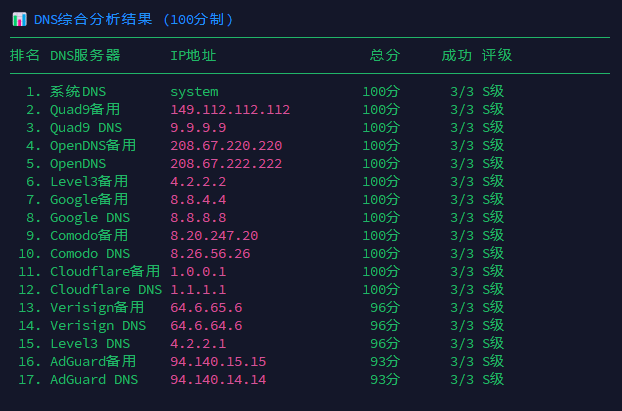Click 'OpenDNS' name in row 5
622x411 pixels.
click(78, 164)
